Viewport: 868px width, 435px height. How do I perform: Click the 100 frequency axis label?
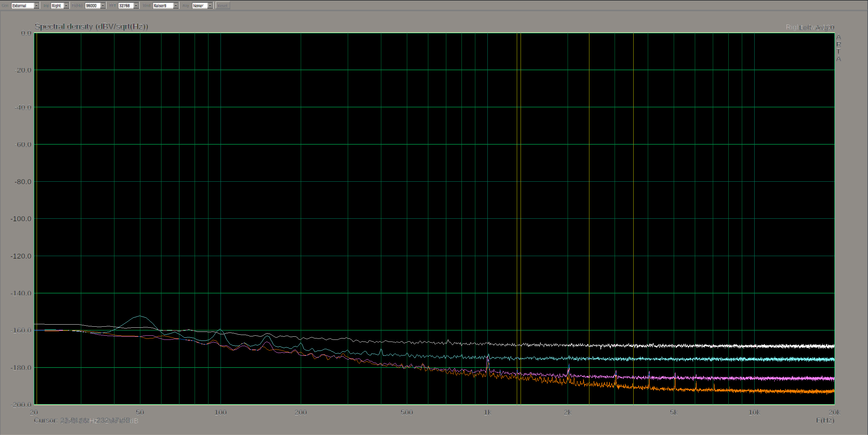(x=221, y=412)
